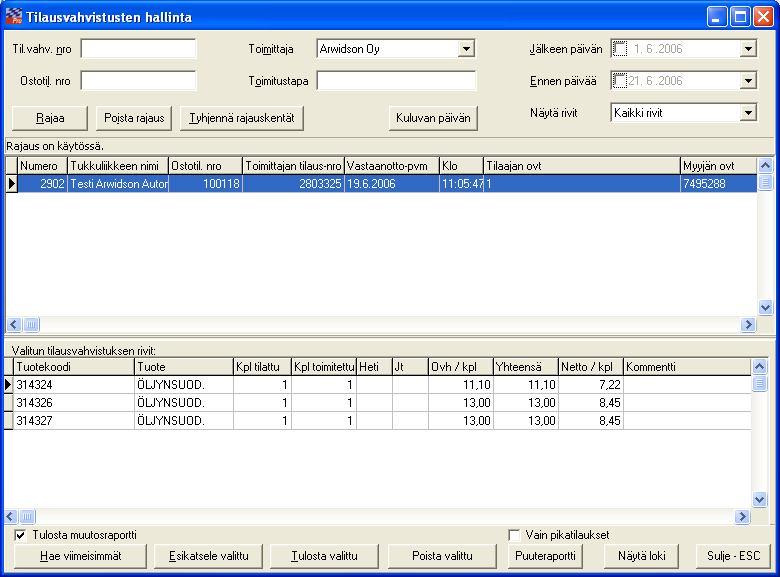The width and height of the screenshot is (780, 577).
Task: Focus the Til.vahv. nro input field
Action: (139, 49)
